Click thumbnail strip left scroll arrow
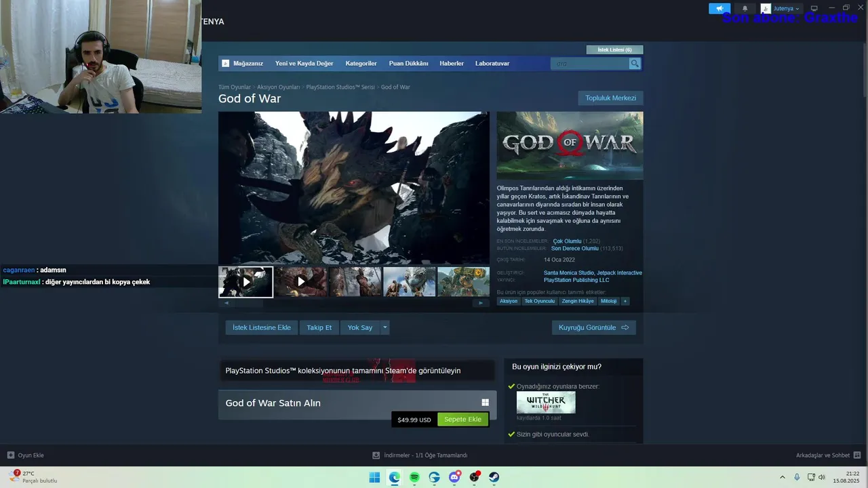This screenshot has height=488, width=868. 226,303
